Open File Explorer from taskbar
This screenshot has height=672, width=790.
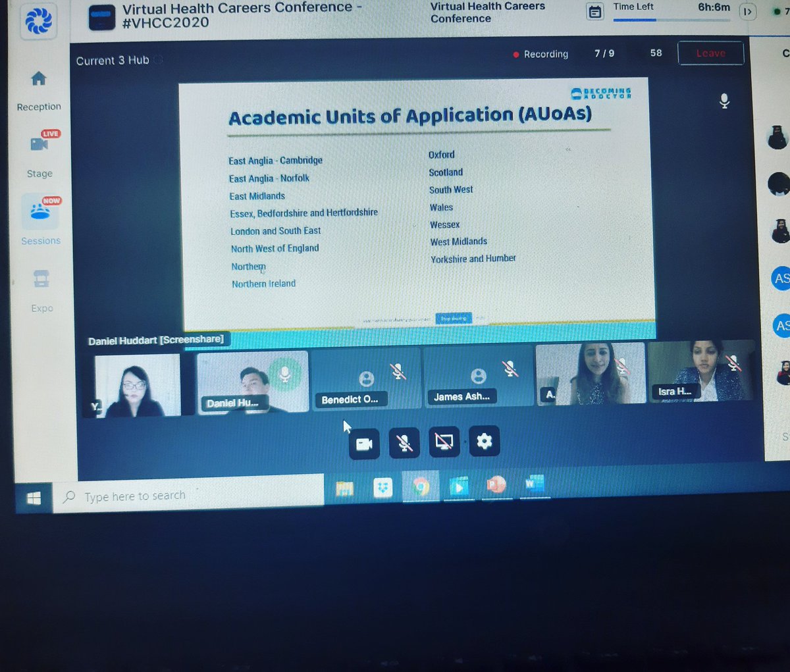[x=344, y=488]
